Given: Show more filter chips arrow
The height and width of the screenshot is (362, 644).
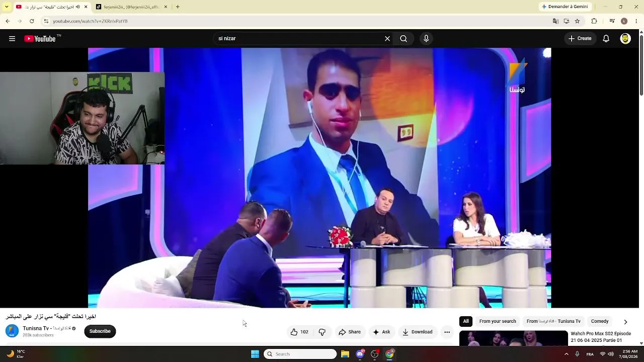Looking at the screenshot, I should click(x=625, y=322).
